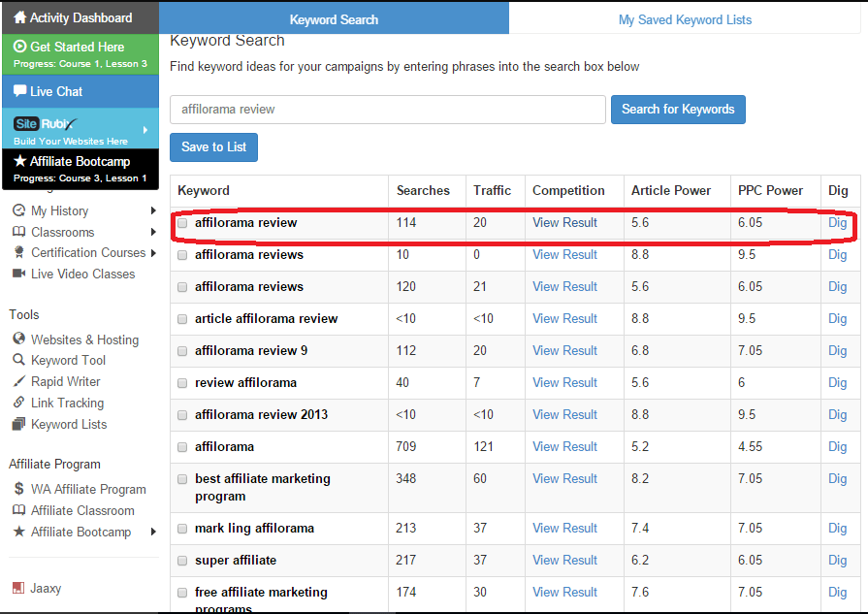Click the Live Video Classes camera icon
Viewport: 868px width, 614px height.
[18, 274]
